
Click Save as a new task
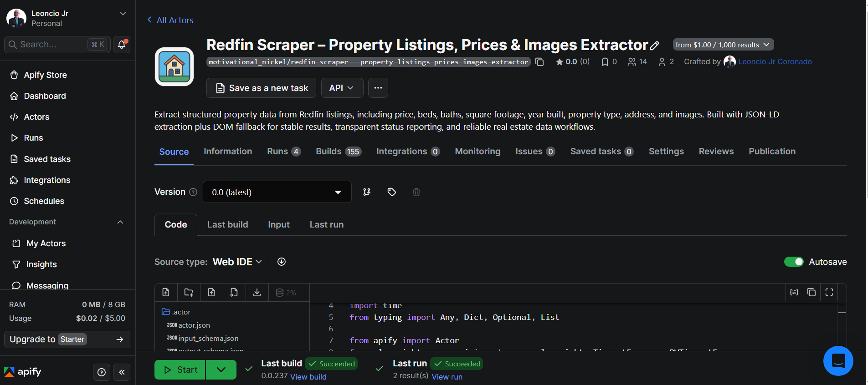[261, 88]
